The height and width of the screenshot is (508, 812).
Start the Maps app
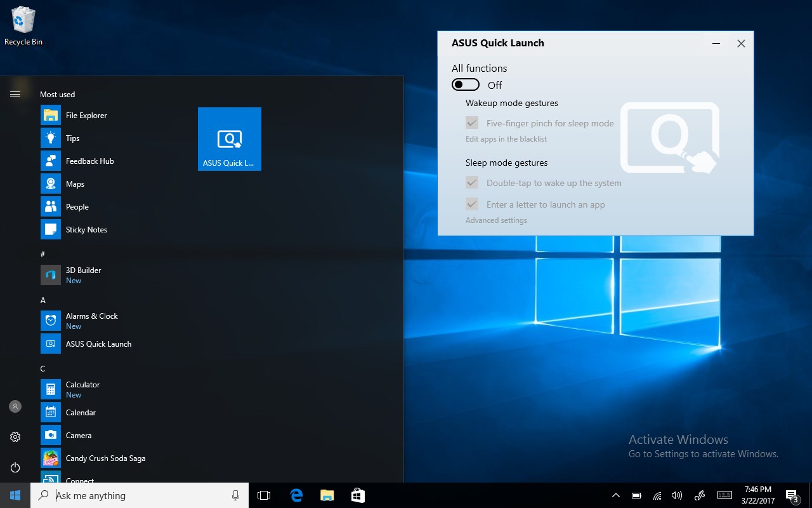(75, 184)
